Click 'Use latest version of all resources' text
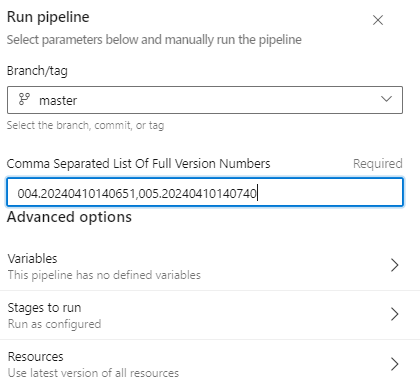This screenshot has height=388, width=420. point(93,373)
